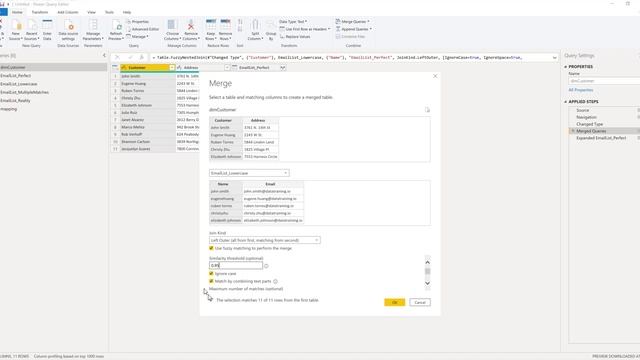Image resolution: width=640 pixels, height=360 pixels.
Task: Select Customer column header in dimCustomer preview
Action: [223, 120]
